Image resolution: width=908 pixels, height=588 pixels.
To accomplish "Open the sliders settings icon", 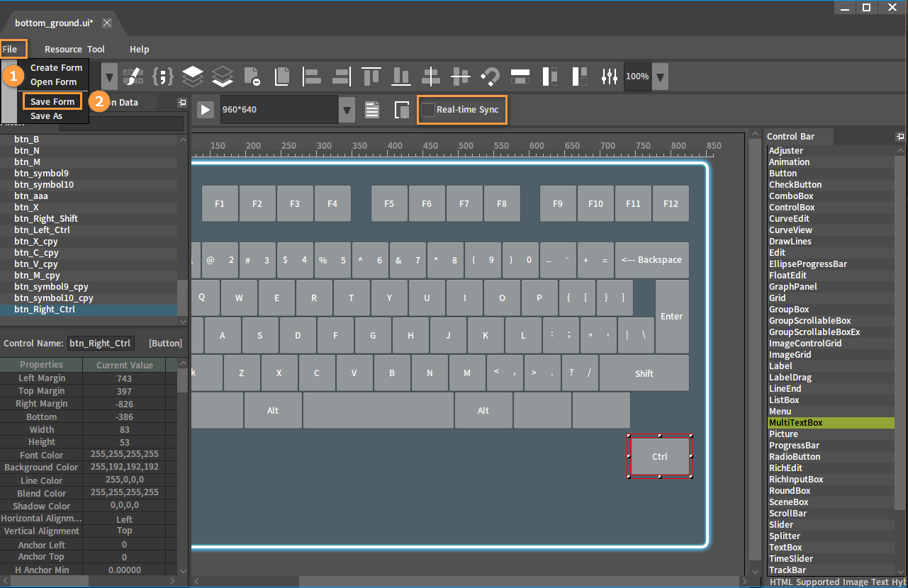I will (610, 76).
